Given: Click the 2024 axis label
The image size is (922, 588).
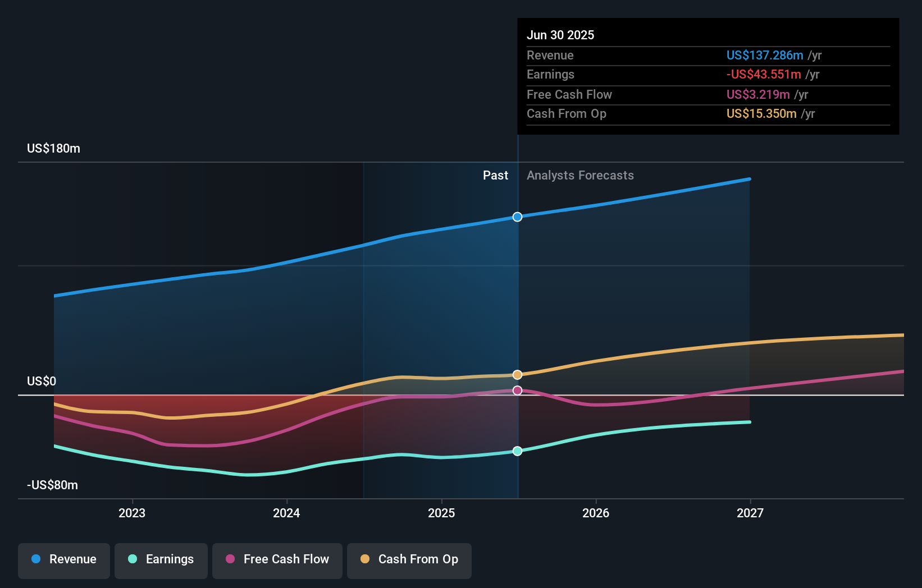Looking at the screenshot, I should pyautogui.click(x=286, y=512).
